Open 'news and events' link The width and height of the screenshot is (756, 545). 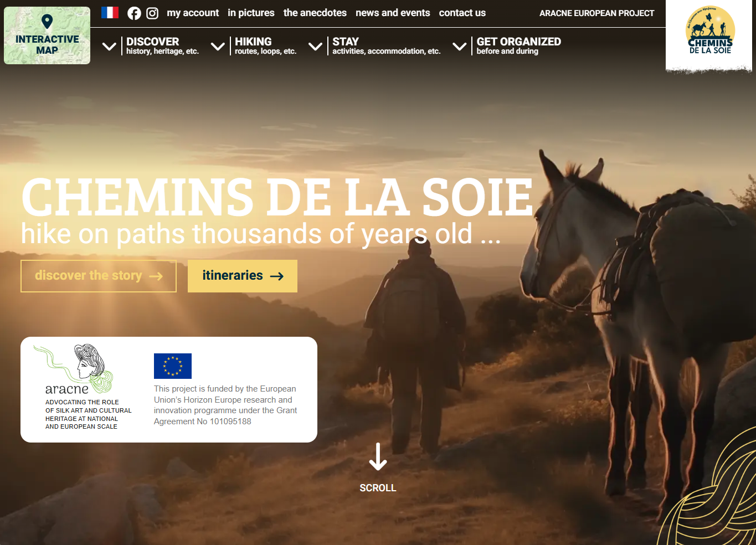click(393, 13)
